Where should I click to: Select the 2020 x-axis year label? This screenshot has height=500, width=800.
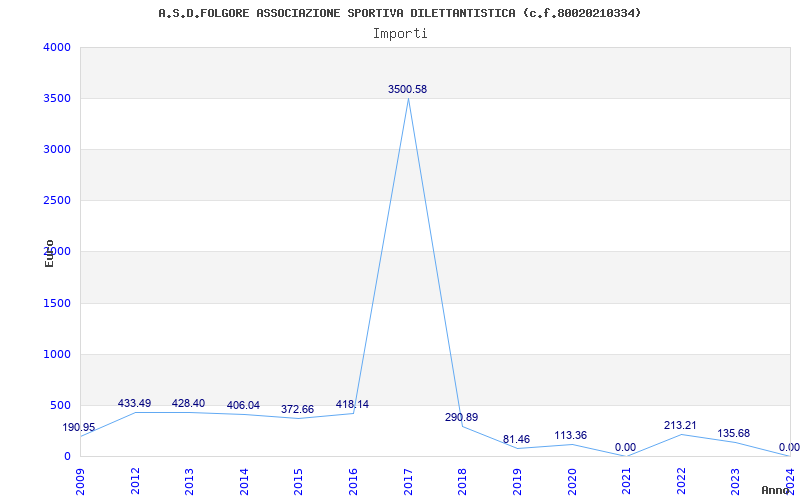click(571, 482)
